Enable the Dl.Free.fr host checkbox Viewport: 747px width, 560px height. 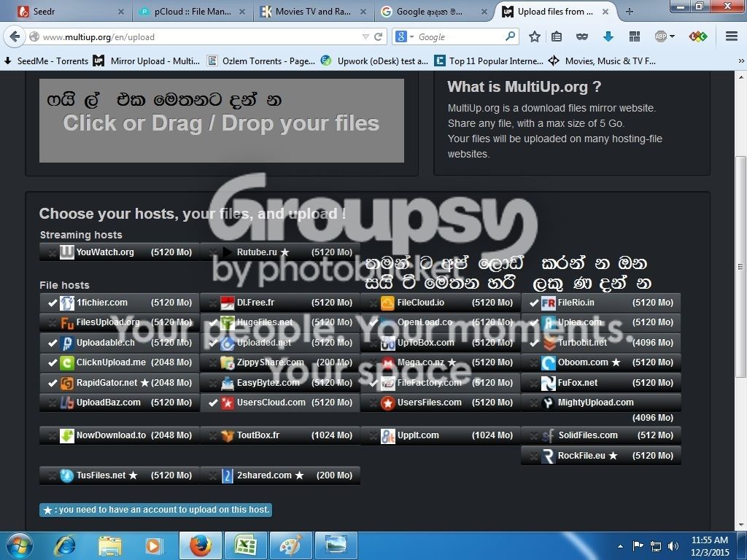click(212, 303)
